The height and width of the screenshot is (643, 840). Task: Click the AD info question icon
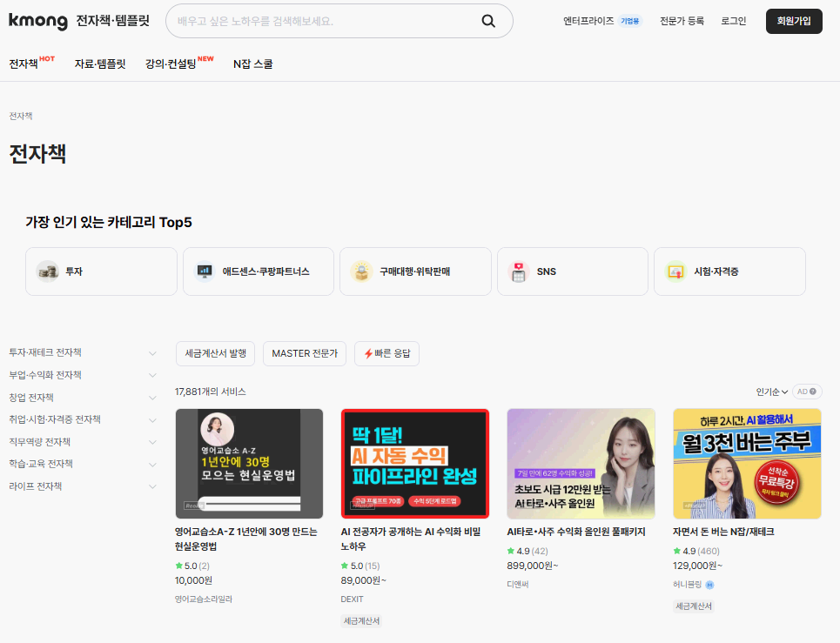click(x=813, y=392)
